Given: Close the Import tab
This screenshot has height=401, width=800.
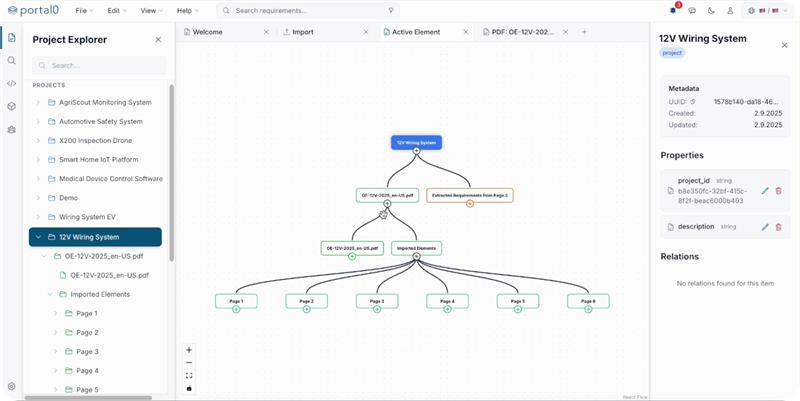Looking at the screenshot, I should pyautogui.click(x=366, y=32).
